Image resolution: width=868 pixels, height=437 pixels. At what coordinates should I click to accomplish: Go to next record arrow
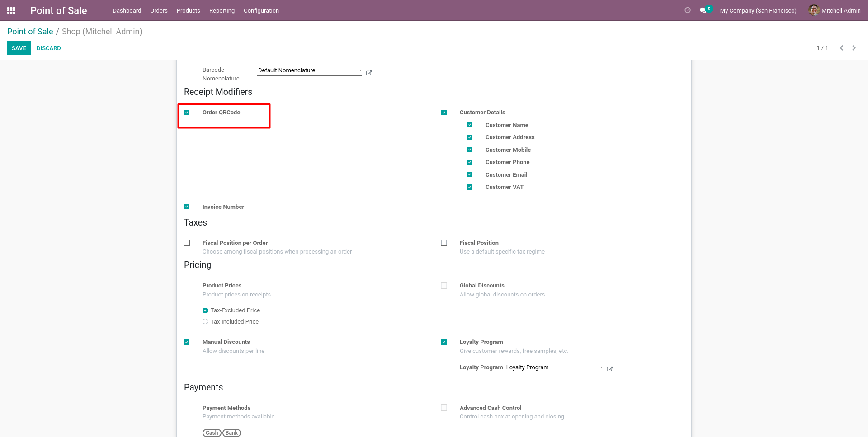tap(854, 48)
